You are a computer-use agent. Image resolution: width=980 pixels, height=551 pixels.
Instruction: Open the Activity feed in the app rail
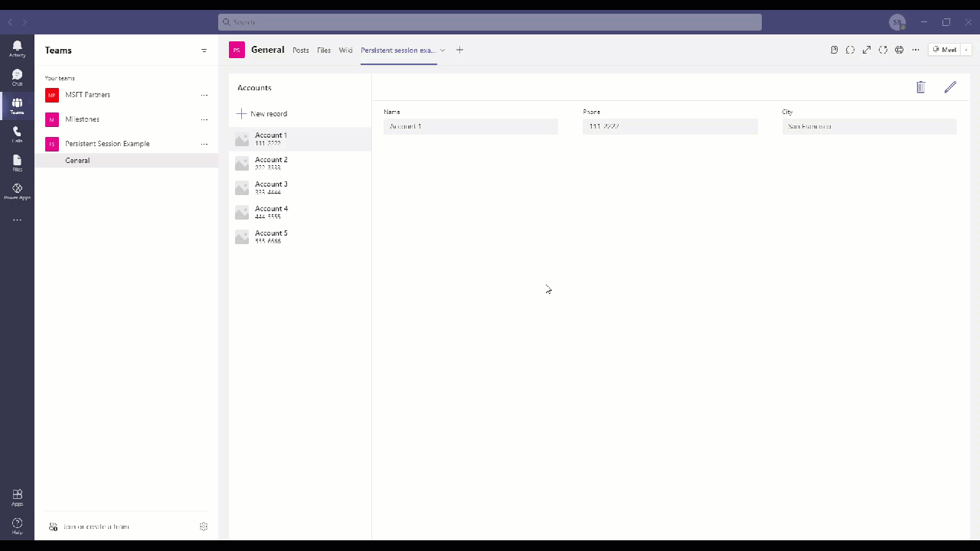[x=17, y=49]
